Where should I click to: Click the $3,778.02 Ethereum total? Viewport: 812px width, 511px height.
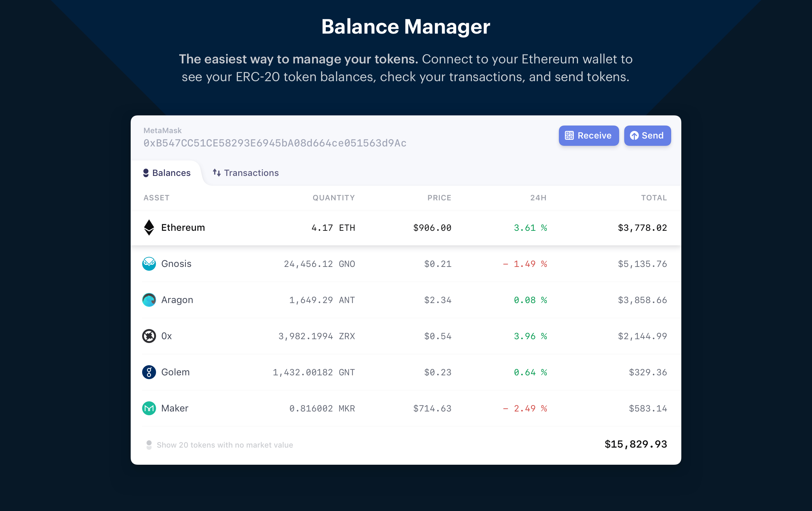tap(642, 228)
